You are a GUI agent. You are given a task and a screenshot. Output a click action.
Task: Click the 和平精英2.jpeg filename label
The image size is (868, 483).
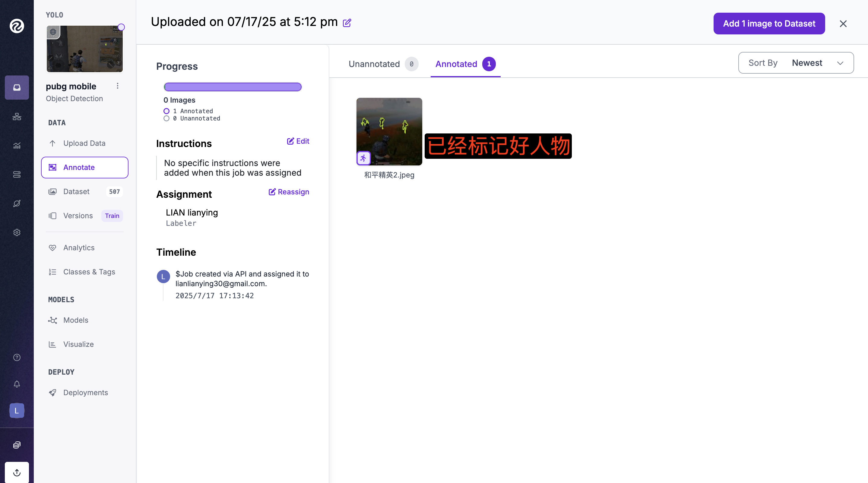[389, 175]
